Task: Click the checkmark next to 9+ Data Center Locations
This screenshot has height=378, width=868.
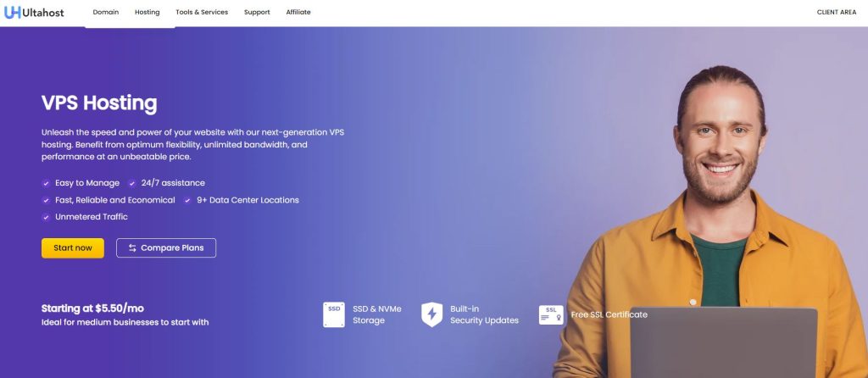Action: [187, 200]
